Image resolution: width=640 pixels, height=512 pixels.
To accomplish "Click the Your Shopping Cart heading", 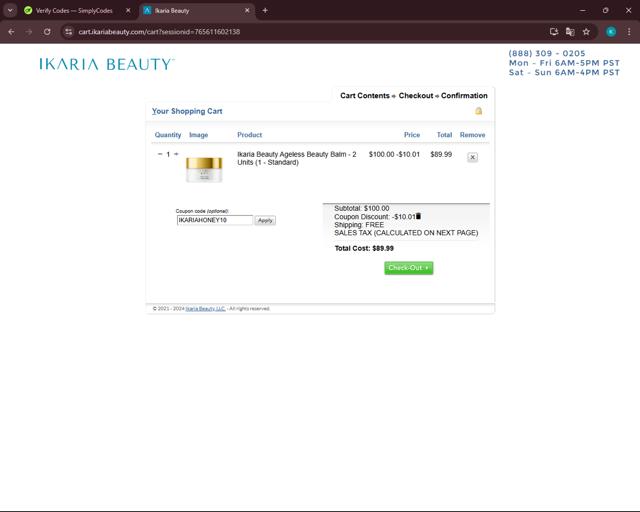I will 187,111.
